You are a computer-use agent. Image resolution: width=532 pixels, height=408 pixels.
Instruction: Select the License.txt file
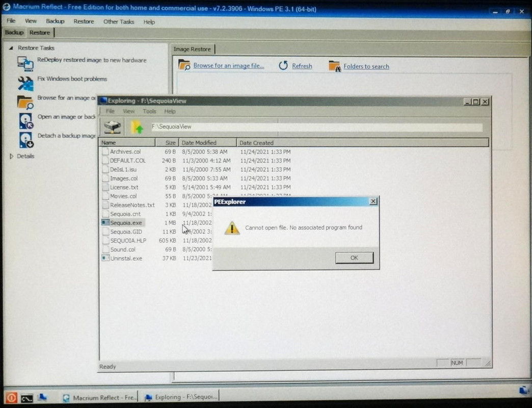[x=124, y=187]
